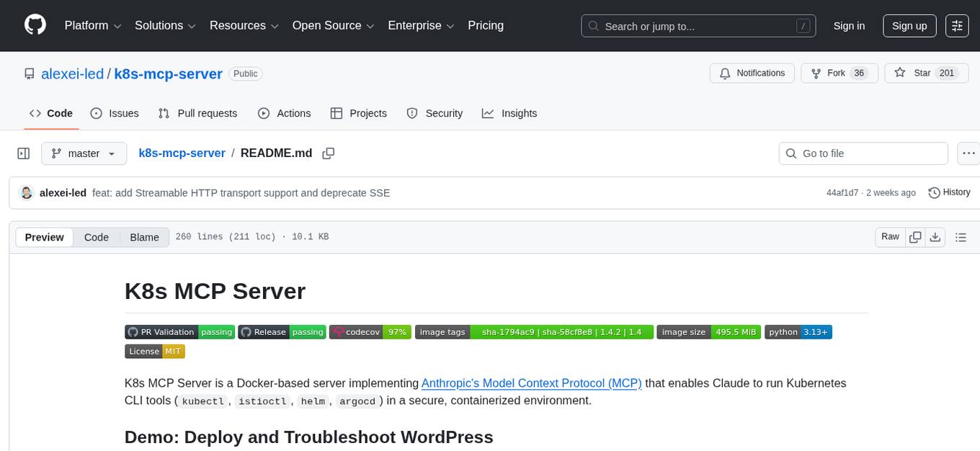This screenshot has width=980, height=451.
Task: Click the codecov 97% badge
Action: pos(370,331)
